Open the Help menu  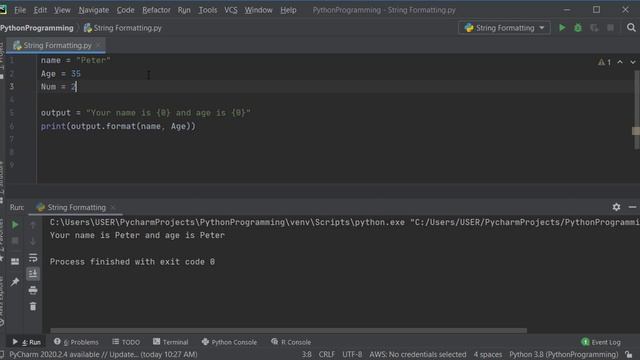[288, 10]
